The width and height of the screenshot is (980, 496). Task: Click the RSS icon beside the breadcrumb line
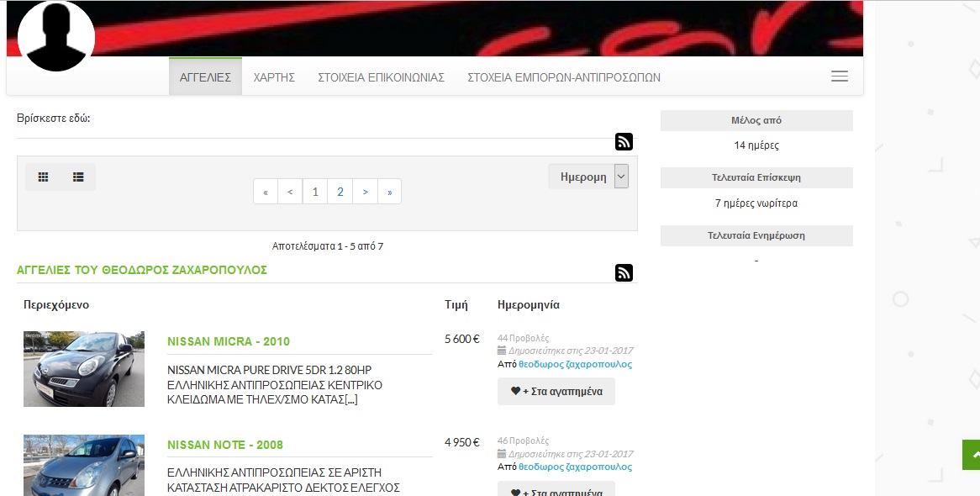pyautogui.click(x=624, y=142)
